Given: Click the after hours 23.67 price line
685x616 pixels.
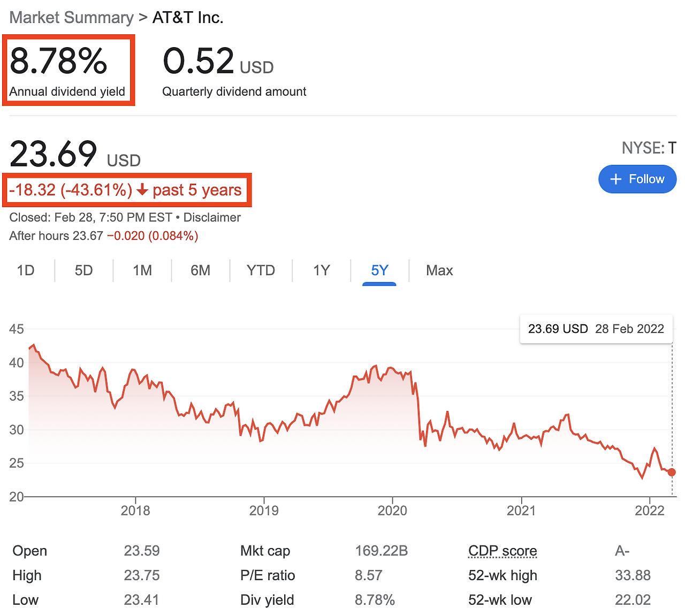Looking at the screenshot, I should coord(104,236).
